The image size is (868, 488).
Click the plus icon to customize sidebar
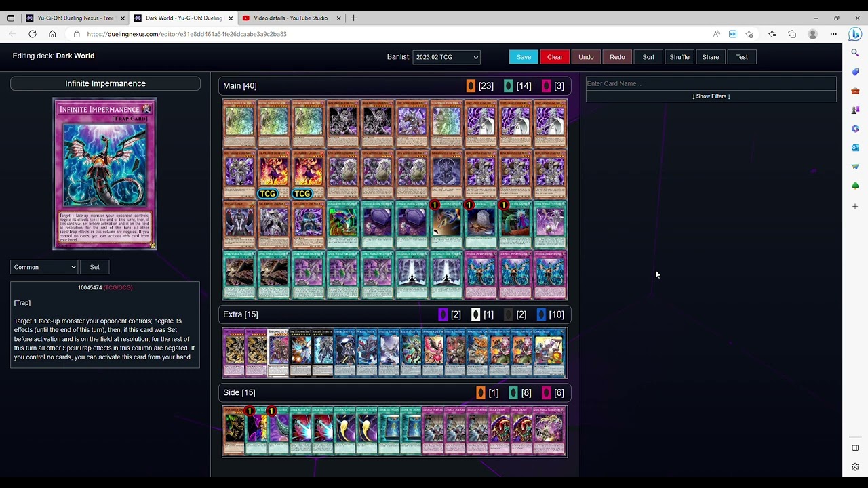click(855, 206)
